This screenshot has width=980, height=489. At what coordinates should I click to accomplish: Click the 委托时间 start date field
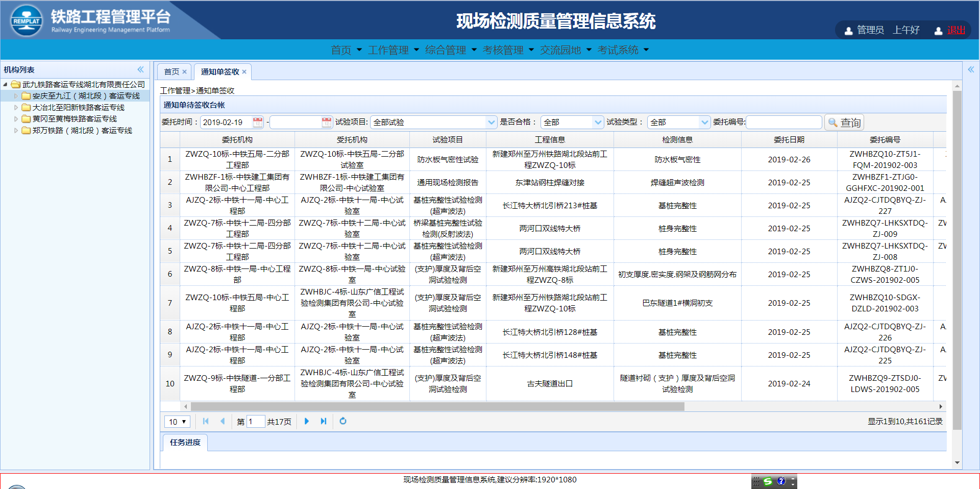[226, 122]
